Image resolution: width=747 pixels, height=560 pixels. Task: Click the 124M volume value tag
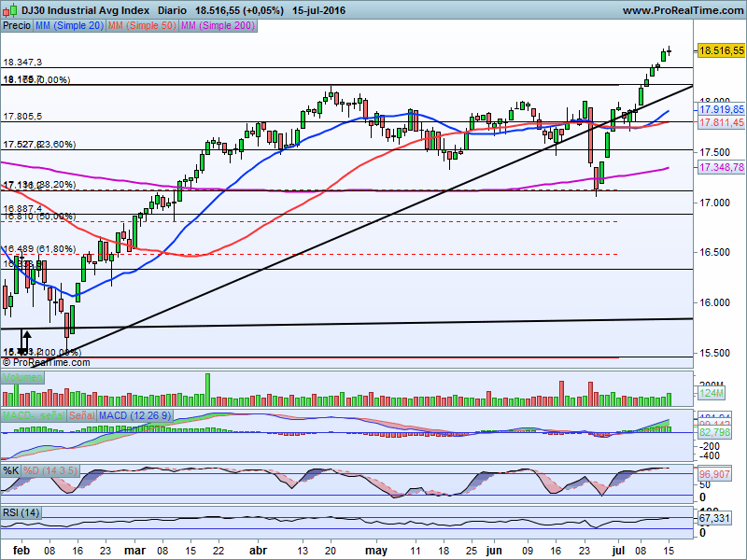[x=712, y=393]
